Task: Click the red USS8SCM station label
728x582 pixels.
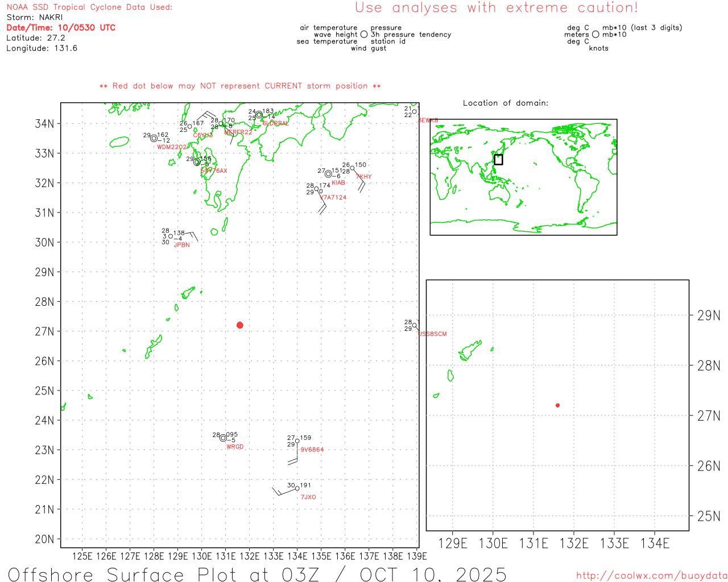Action: 432,334
